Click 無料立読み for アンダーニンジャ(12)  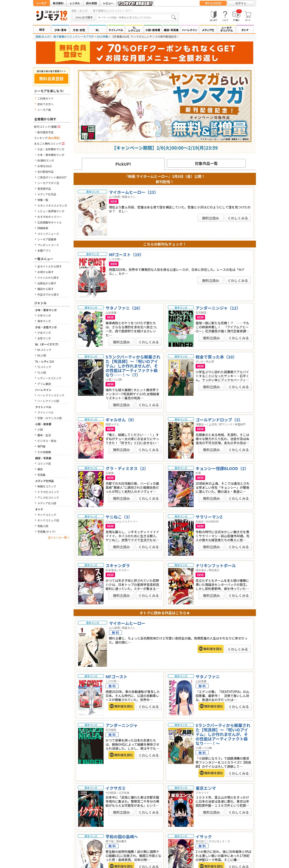pyautogui.click(x=211, y=338)
